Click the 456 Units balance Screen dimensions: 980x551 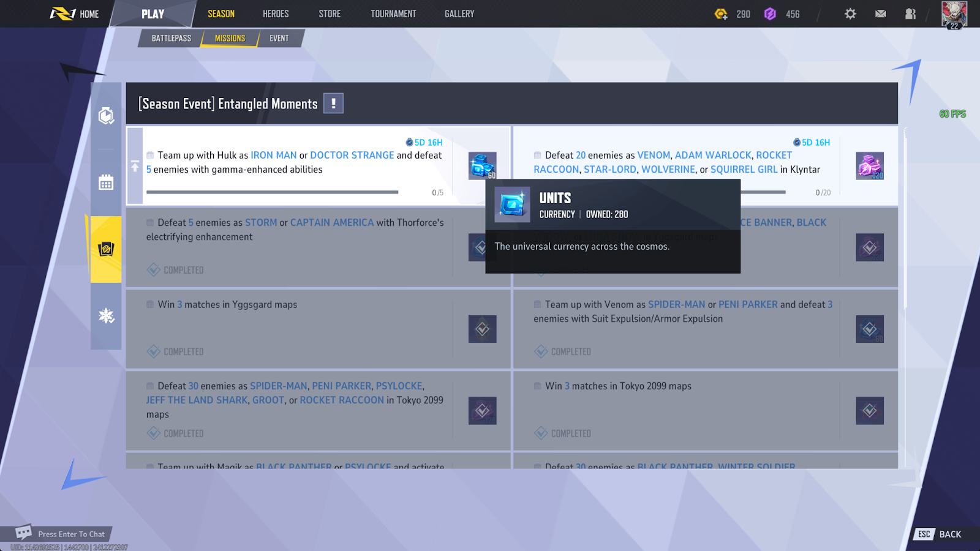coord(793,13)
